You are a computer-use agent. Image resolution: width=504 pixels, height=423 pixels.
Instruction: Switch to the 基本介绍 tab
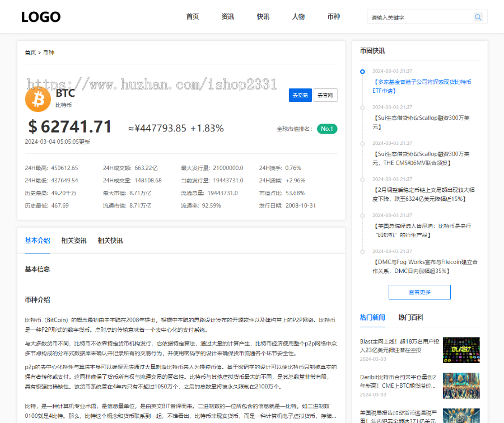click(x=38, y=241)
